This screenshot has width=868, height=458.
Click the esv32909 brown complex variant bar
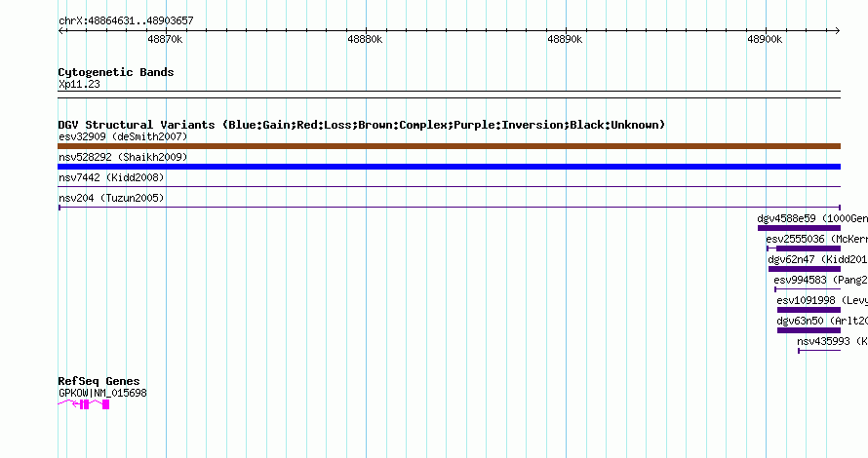point(449,146)
